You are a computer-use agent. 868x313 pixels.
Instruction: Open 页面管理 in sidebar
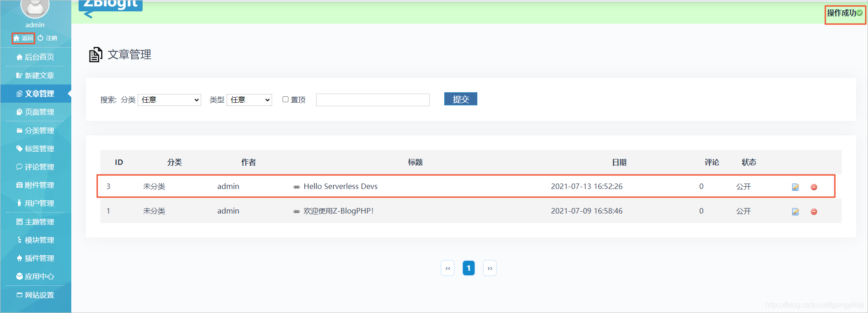coord(35,112)
